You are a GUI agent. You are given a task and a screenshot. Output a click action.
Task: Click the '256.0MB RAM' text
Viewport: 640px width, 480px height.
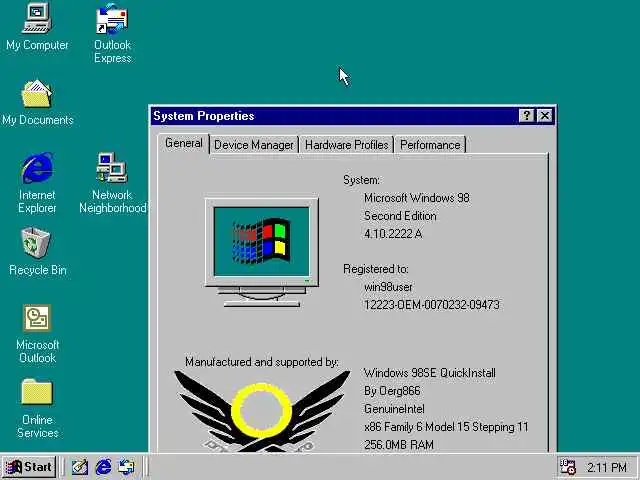click(x=399, y=445)
